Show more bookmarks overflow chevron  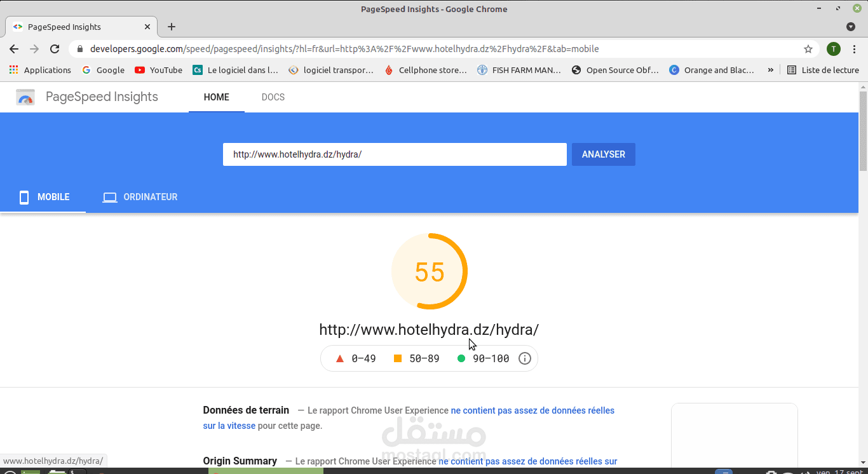[x=771, y=70]
